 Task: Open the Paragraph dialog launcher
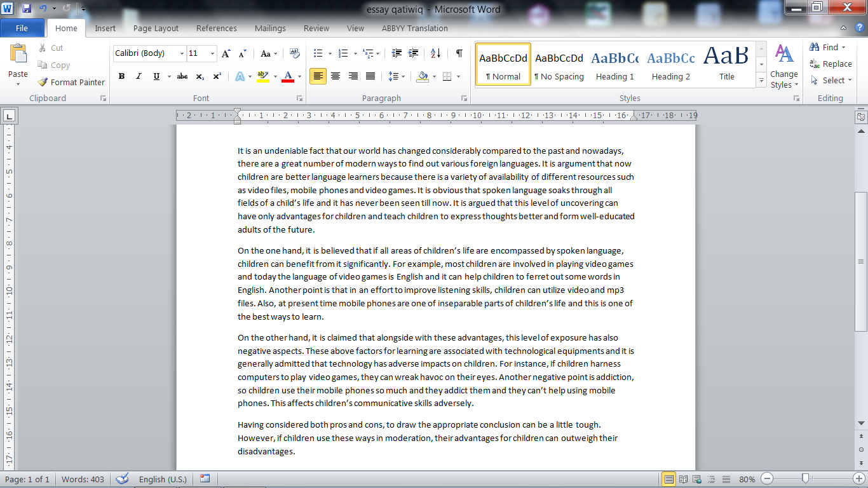[x=465, y=98]
